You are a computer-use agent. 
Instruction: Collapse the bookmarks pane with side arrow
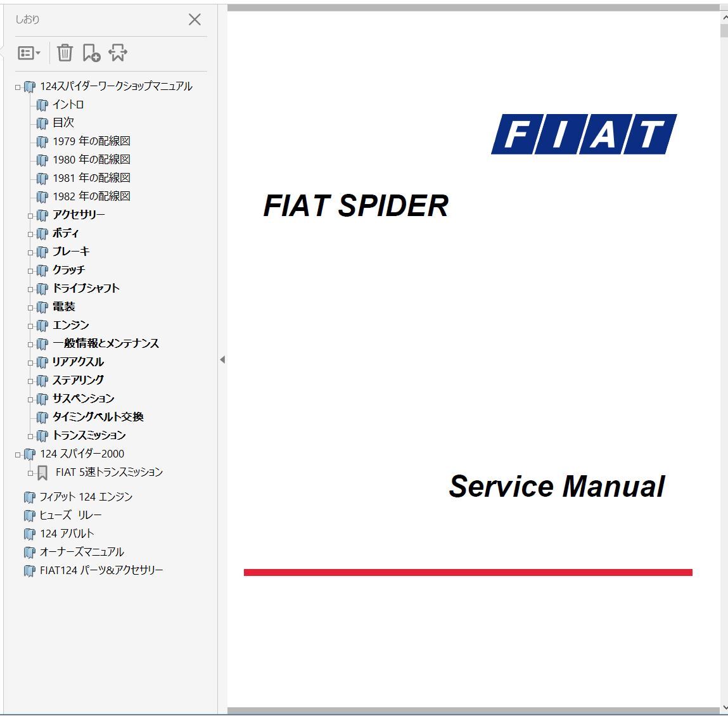coord(222,360)
